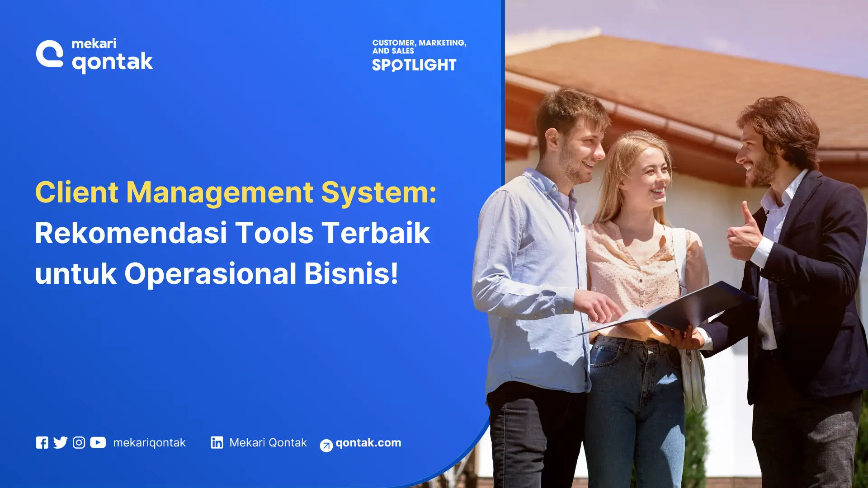The height and width of the screenshot is (488, 868).
Task: Click the YouTube play icon
Action: click(98, 443)
